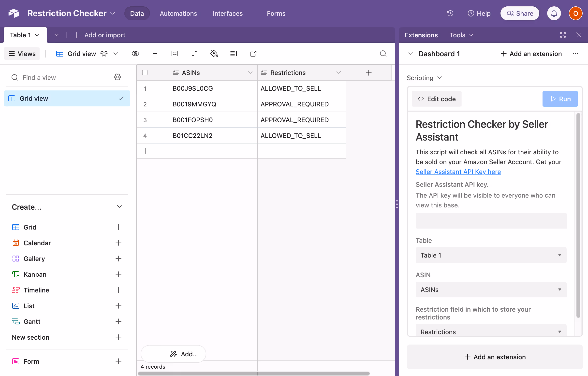The height and width of the screenshot is (376, 588).
Task: Create a new Grid view plus
Action: click(x=118, y=227)
